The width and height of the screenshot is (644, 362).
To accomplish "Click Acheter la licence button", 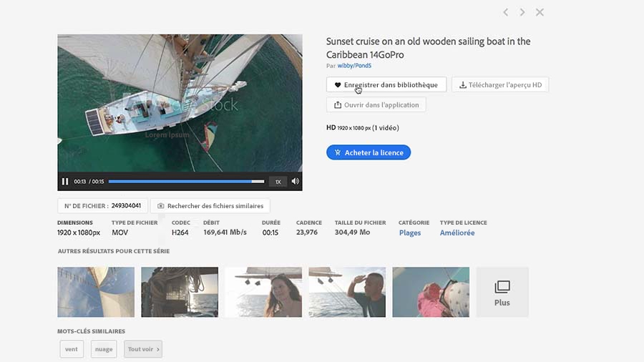I will 369,152.
